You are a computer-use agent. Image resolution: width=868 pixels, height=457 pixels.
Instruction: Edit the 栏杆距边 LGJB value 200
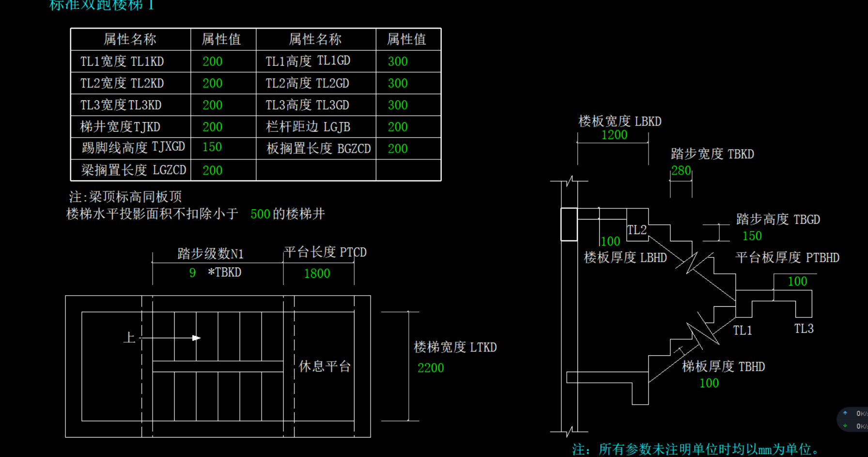point(398,127)
